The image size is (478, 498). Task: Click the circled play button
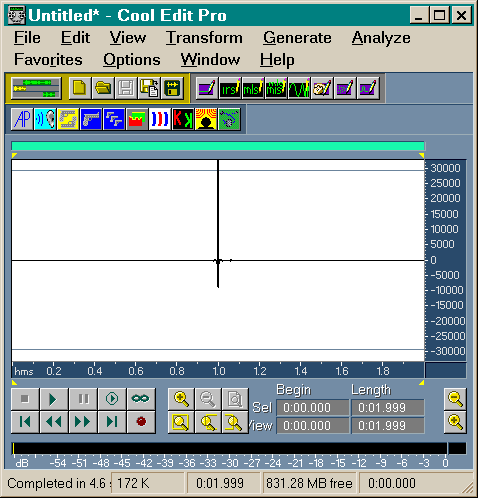pos(112,399)
